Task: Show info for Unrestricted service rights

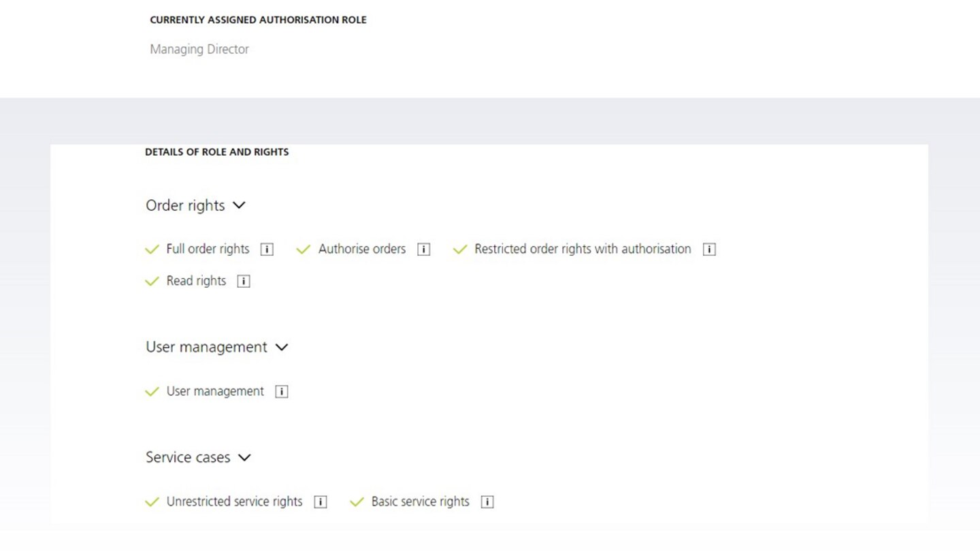Action: (x=321, y=502)
